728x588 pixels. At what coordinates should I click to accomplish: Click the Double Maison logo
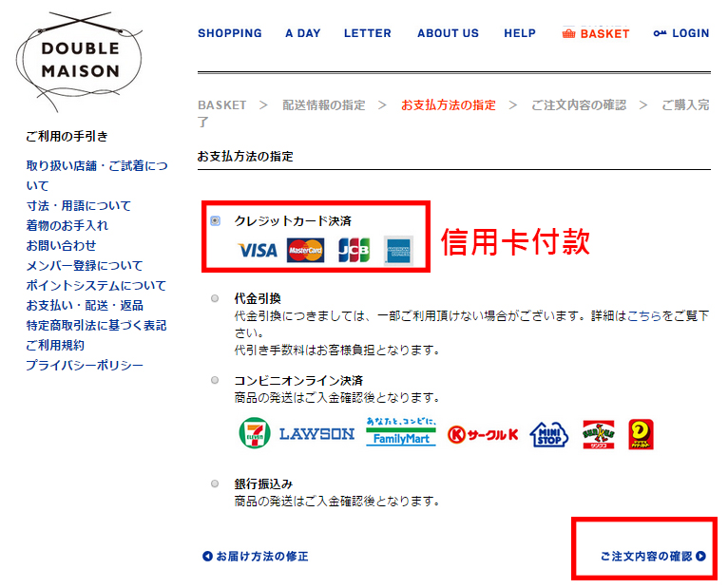tap(79, 61)
